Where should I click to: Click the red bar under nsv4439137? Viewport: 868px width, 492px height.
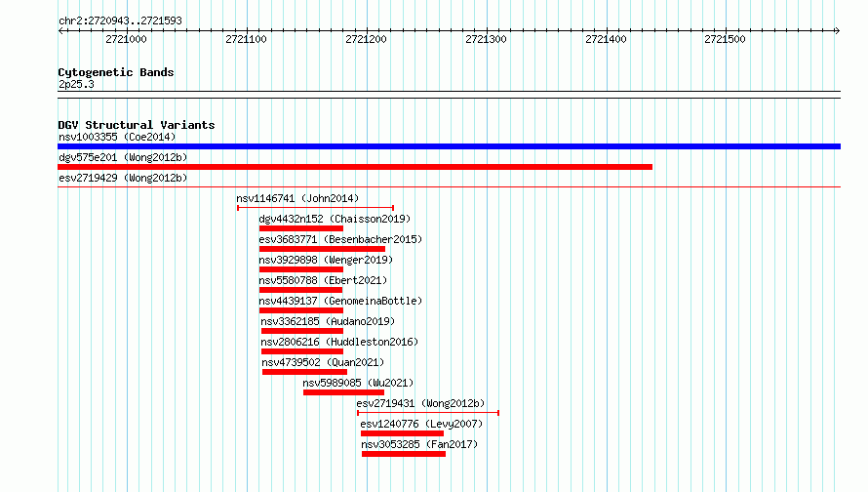coord(301,310)
